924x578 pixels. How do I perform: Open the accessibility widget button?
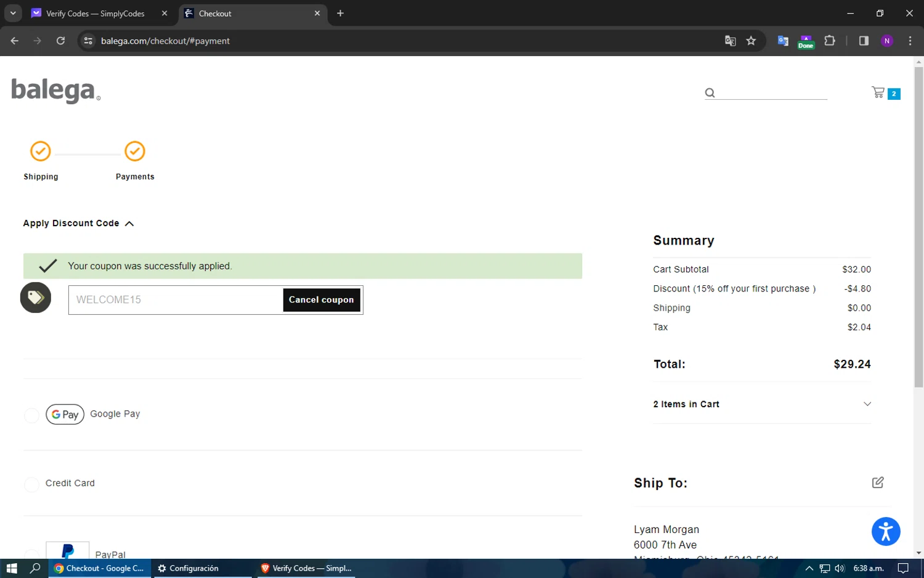pos(886,531)
